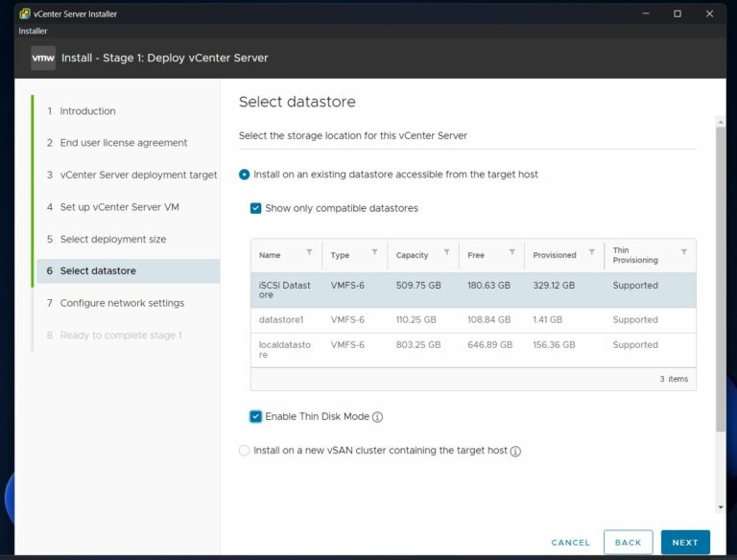Select install on new vSAN cluster radio

245,451
